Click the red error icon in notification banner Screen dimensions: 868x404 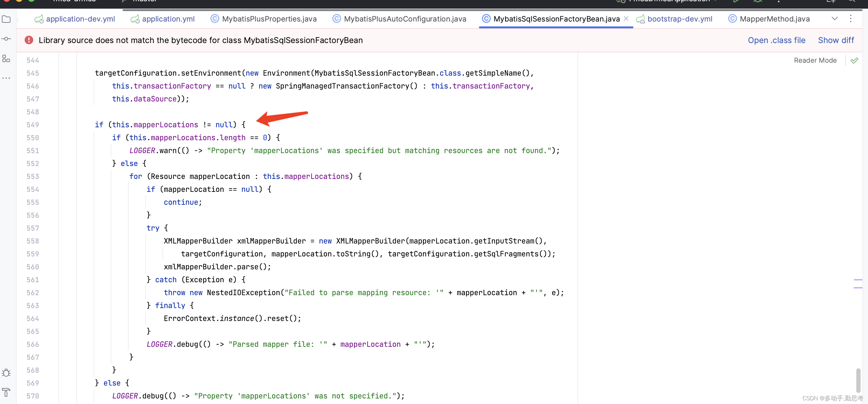click(29, 40)
